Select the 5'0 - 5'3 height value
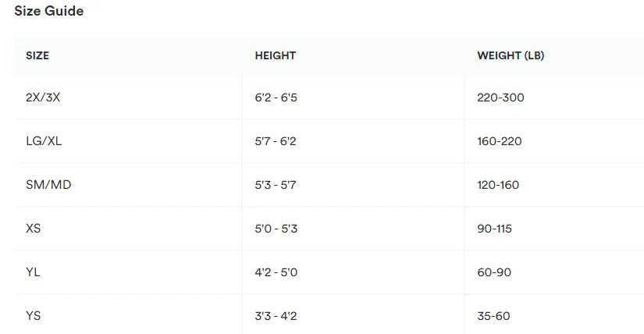This screenshot has height=334, width=644. pos(276,229)
